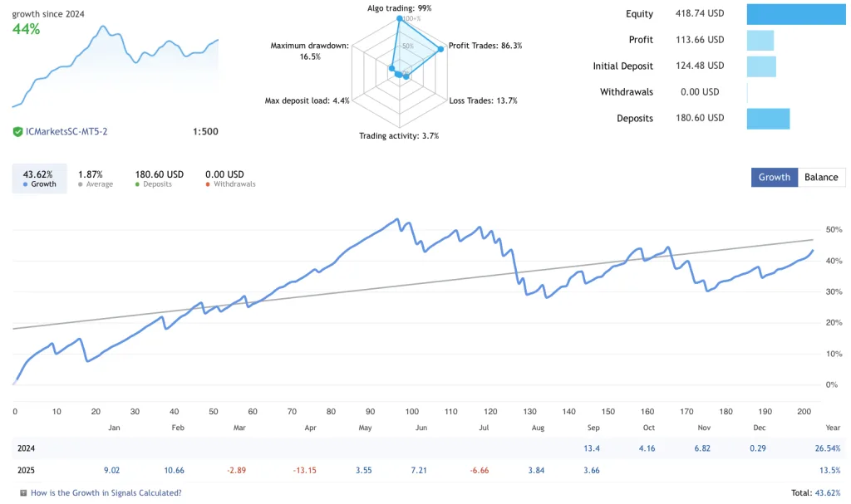Select the Growth tab
Screen dimensions: 851x504
(774, 177)
